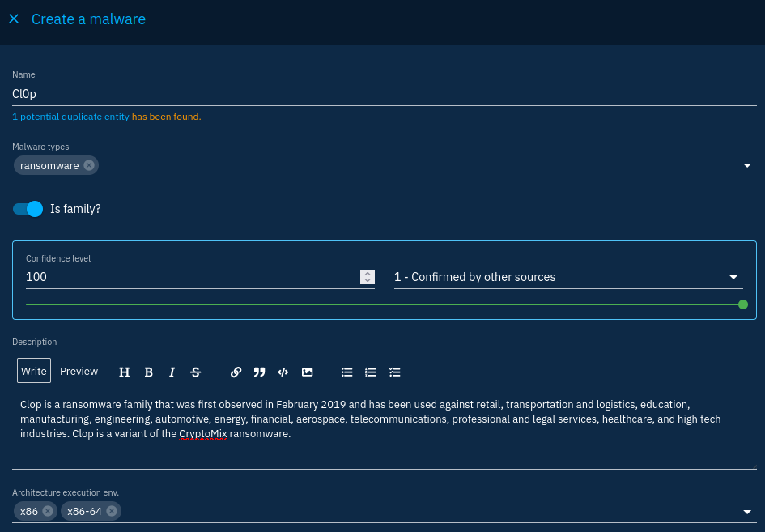Open the potential duplicate entity link
This screenshot has height=532, width=765.
coord(70,117)
